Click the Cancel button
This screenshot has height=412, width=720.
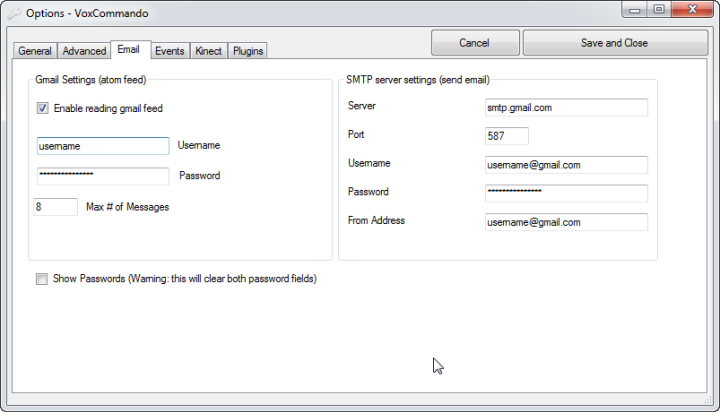coord(475,43)
